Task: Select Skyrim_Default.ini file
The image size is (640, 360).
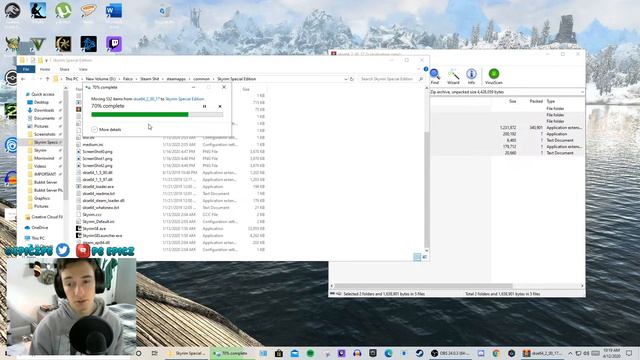Action: pos(98,221)
